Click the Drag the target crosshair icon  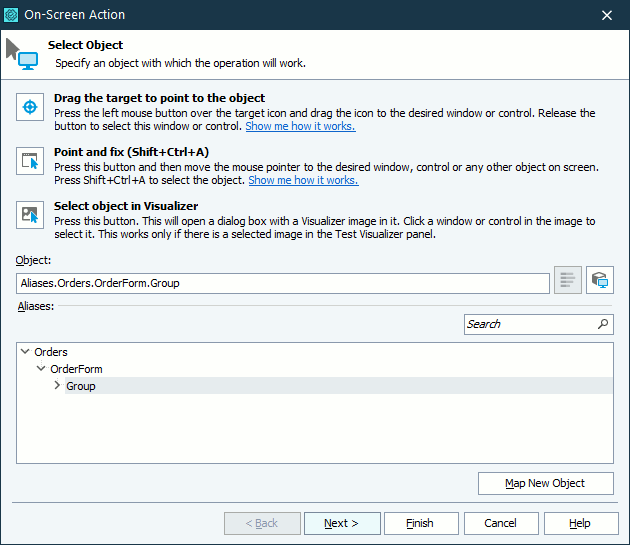pyautogui.click(x=31, y=107)
